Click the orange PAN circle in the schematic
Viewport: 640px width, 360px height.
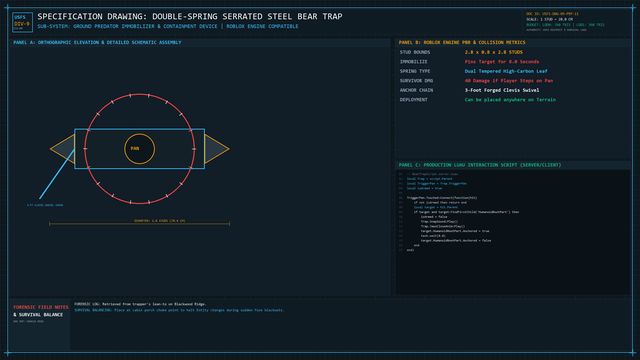[x=140, y=149]
